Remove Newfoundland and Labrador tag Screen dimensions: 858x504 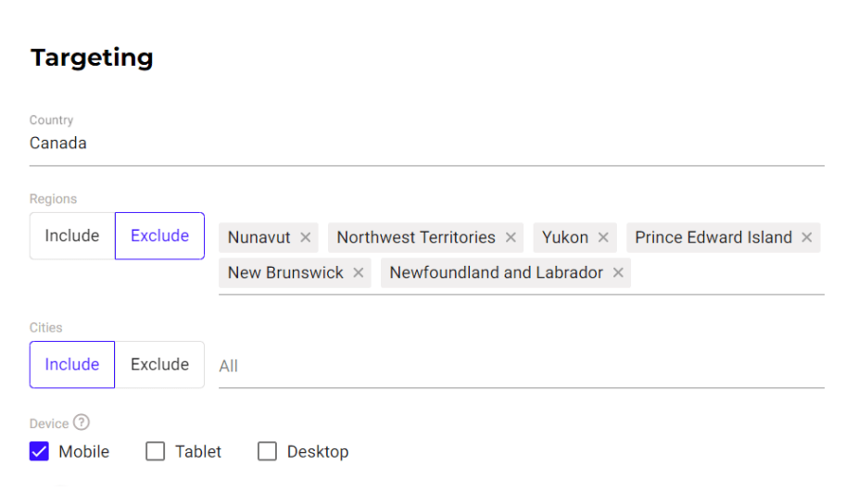pyautogui.click(x=618, y=272)
